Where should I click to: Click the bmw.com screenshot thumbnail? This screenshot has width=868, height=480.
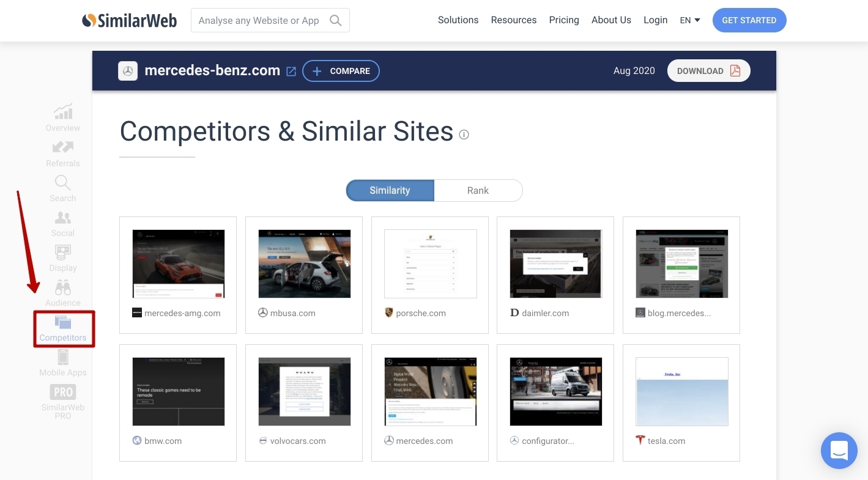pyautogui.click(x=179, y=391)
